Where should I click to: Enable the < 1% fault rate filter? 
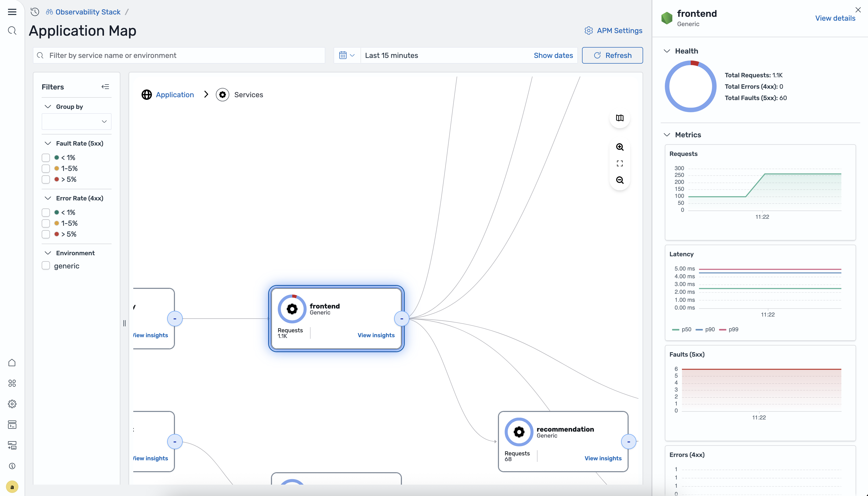(46, 157)
